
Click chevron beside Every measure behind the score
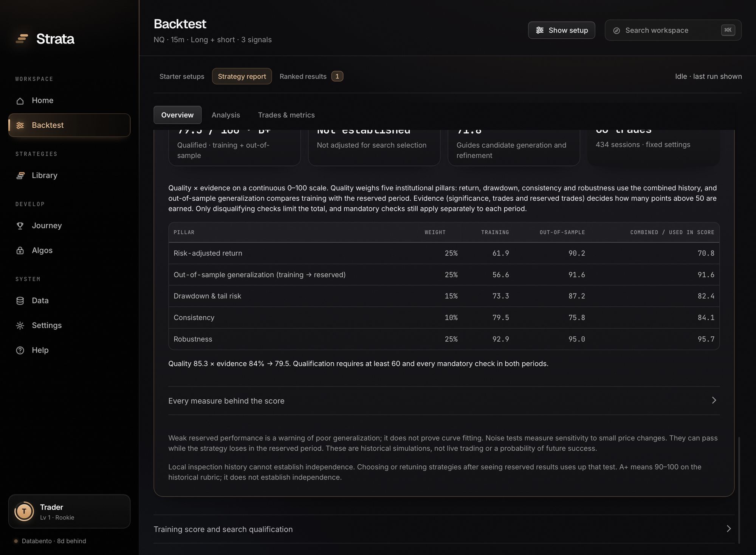[714, 400]
